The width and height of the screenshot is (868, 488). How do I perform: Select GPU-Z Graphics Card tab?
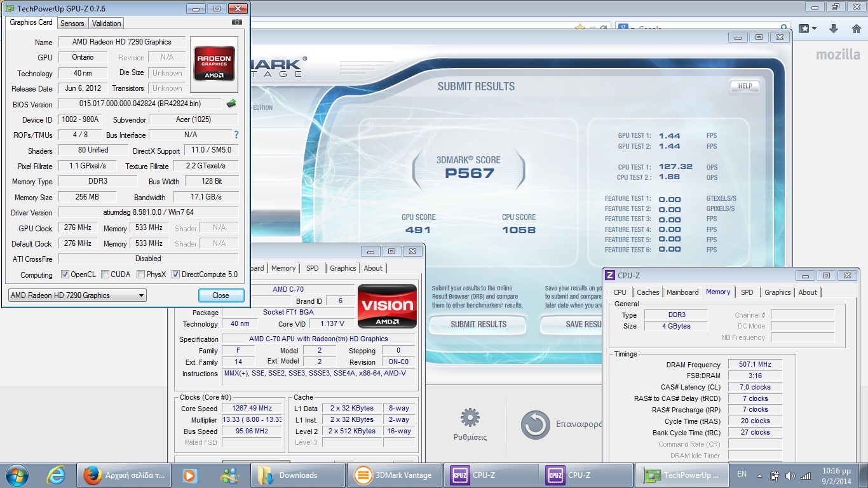(31, 22)
